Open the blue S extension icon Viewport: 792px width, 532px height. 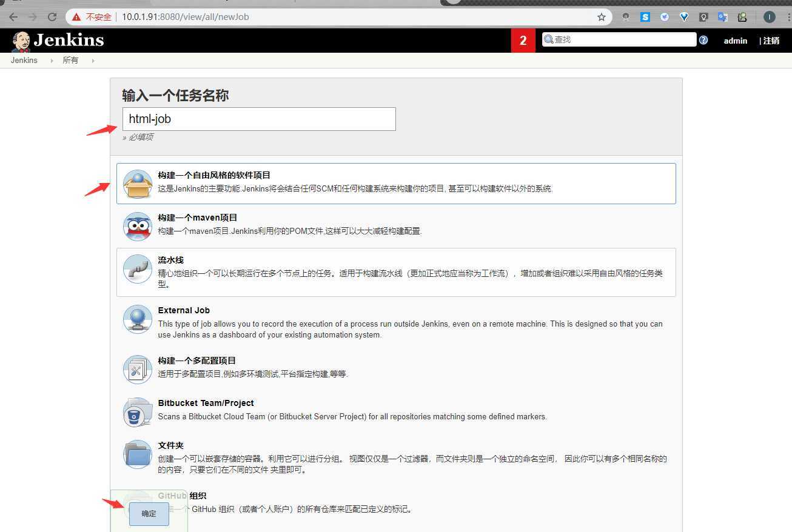(645, 17)
